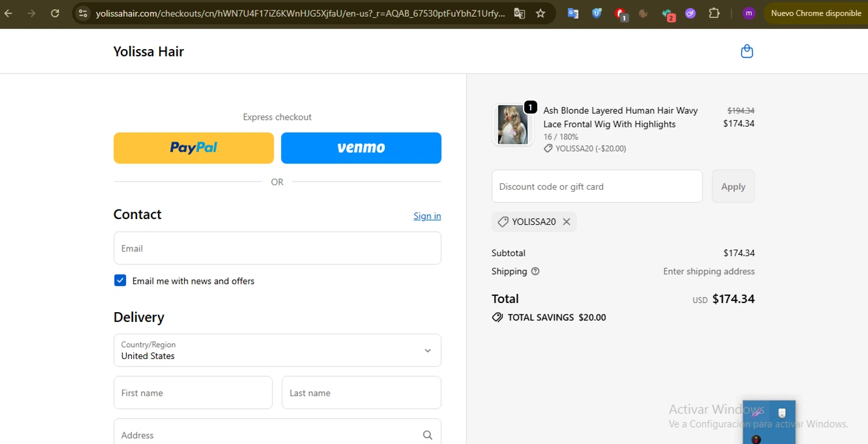Click 'Enter shipping address' text
Image resolution: width=868 pixels, height=444 pixels.
709,271
